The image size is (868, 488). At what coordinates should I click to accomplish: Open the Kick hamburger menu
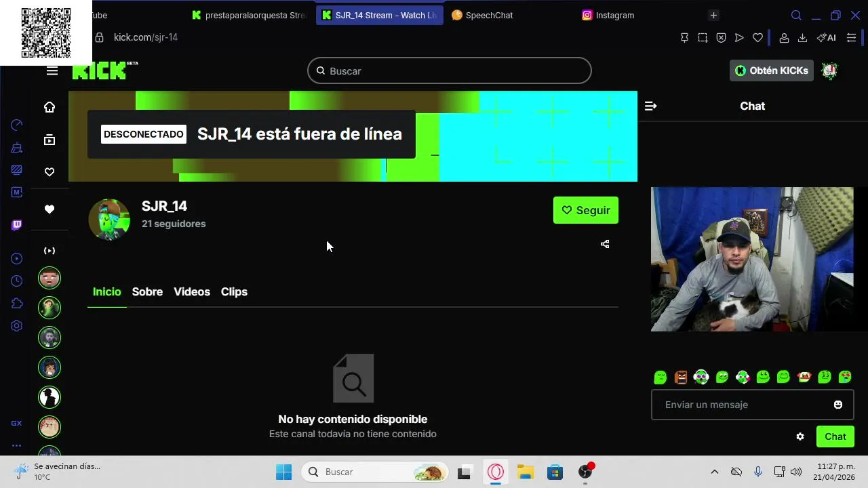pos(52,71)
